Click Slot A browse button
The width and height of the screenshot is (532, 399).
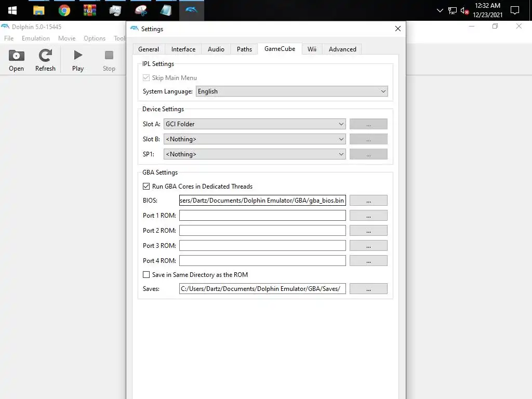click(x=368, y=124)
